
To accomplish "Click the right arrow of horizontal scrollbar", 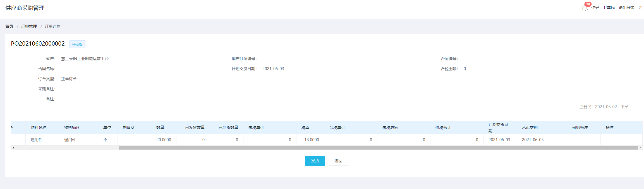I will pos(640,148).
